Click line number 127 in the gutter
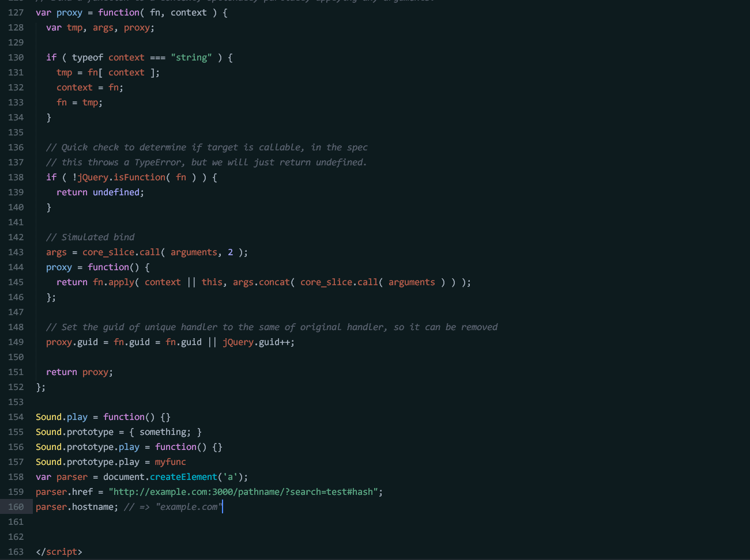Image resolution: width=750 pixels, height=560 pixels. pos(16,12)
